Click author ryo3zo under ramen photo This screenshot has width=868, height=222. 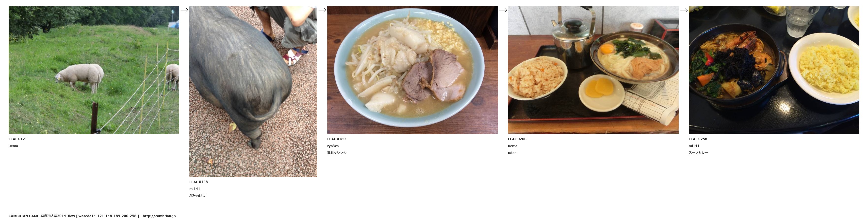pos(333,146)
